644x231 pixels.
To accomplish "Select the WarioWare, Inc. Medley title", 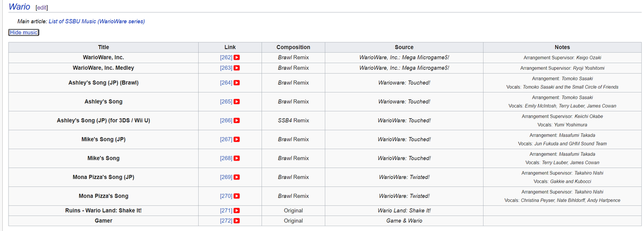I will pos(104,68).
